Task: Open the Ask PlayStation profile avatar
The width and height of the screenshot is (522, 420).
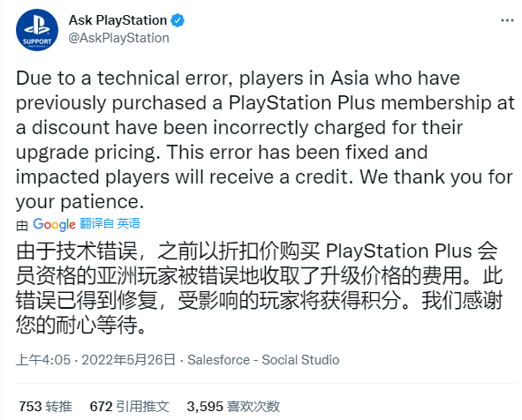Action: (x=37, y=30)
